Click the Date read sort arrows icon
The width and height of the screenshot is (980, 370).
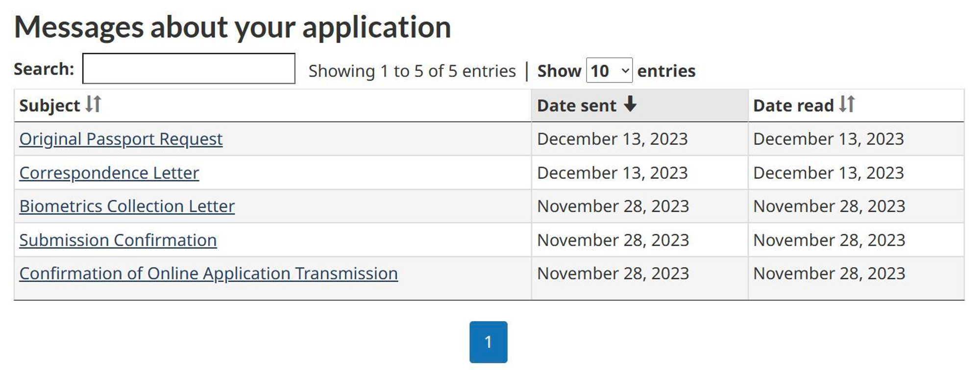[847, 104]
